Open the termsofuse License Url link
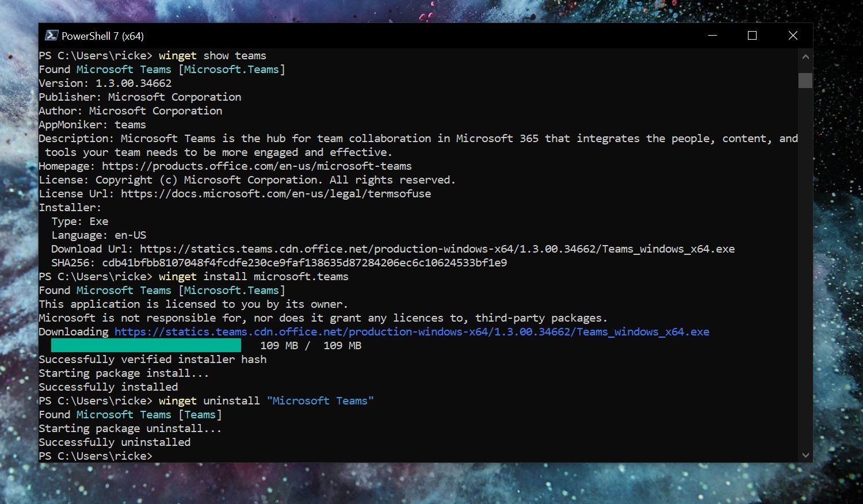The image size is (863, 504). (x=275, y=194)
